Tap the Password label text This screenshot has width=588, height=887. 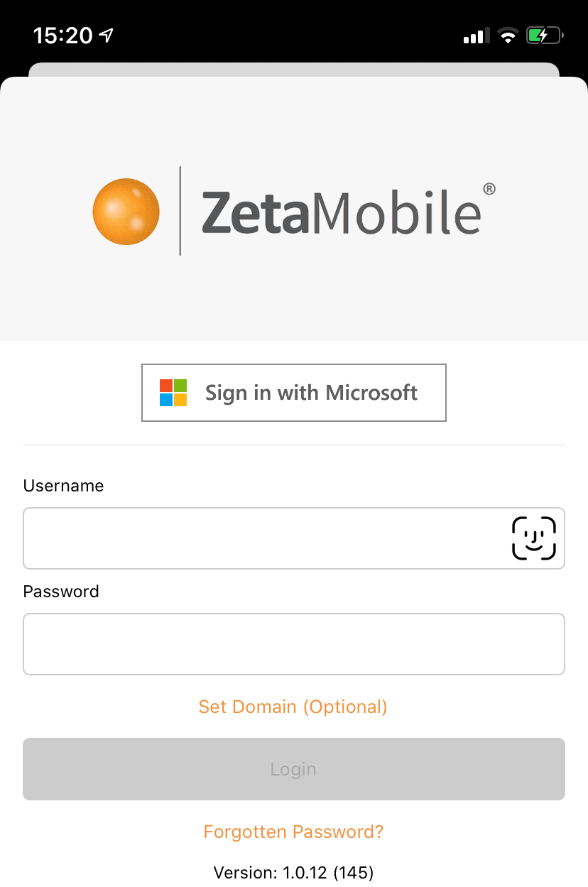[61, 592]
